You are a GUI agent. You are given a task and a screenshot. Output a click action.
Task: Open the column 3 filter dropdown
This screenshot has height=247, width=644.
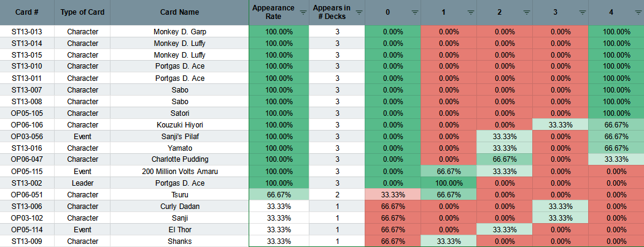(583, 12)
